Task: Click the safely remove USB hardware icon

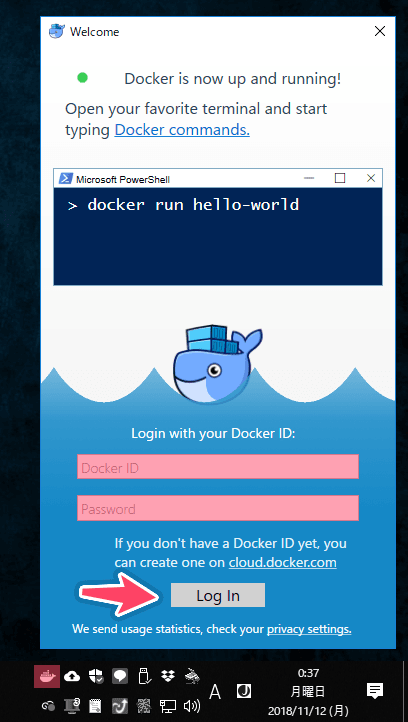Action: click(x=145, y=676)
